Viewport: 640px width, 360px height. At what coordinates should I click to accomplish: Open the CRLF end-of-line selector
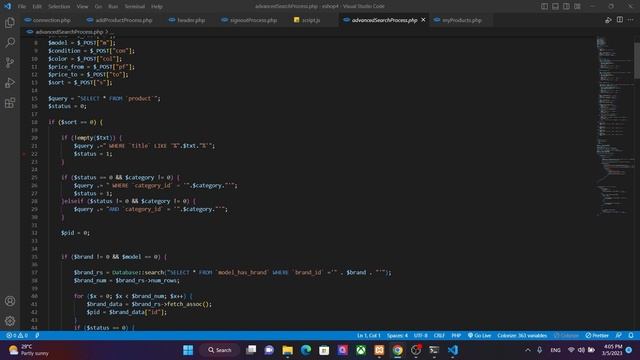tap(439, 336)
